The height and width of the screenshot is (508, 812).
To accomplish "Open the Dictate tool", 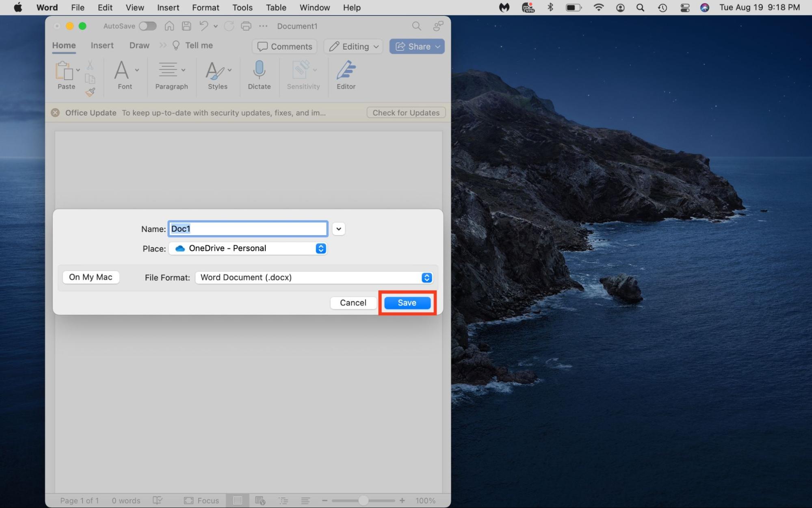I will click(259, 76).
